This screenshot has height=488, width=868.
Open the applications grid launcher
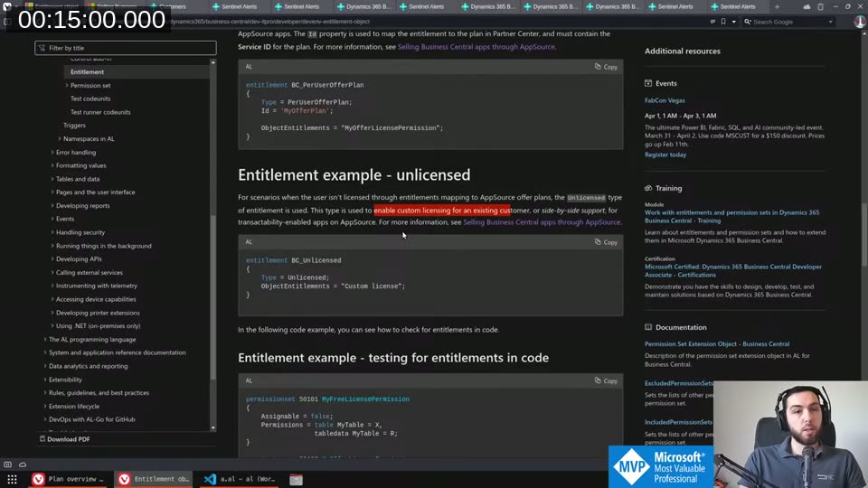12,479
